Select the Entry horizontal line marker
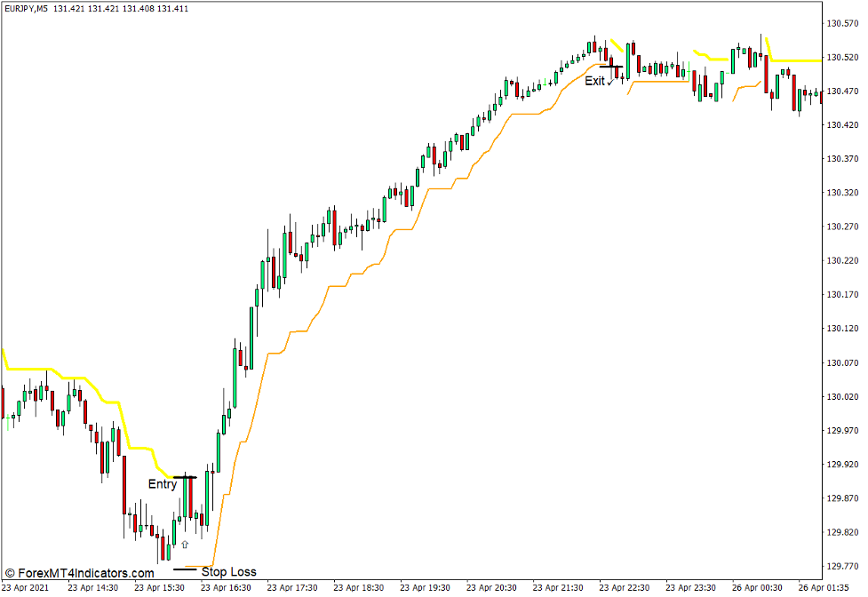This screenshot has height=597, width=868. (188, 477)
